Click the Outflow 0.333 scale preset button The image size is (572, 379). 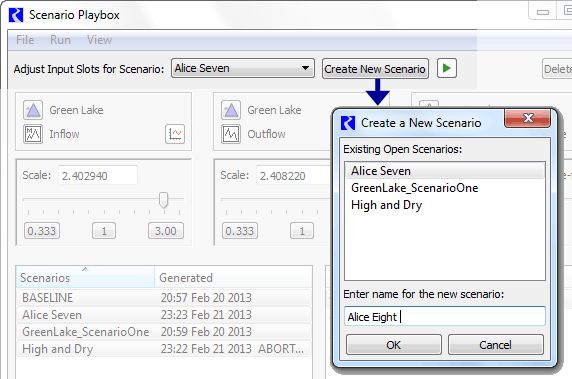tap(240, 231)
